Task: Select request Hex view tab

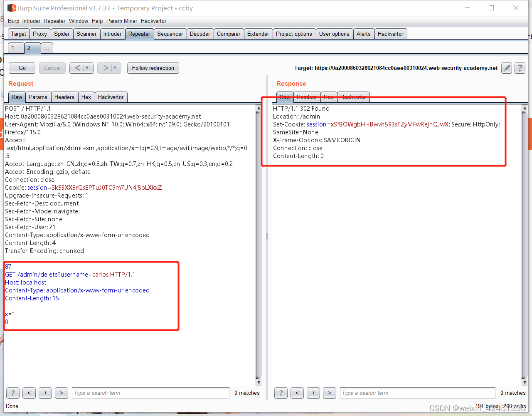Action: click(x=86, y=97)
